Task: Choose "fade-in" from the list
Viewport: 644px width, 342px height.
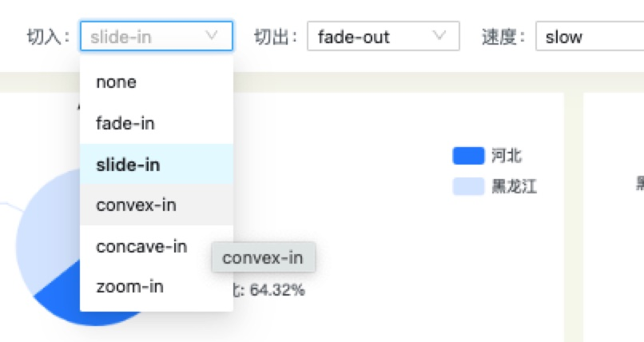Action: [x=125, y=124]
